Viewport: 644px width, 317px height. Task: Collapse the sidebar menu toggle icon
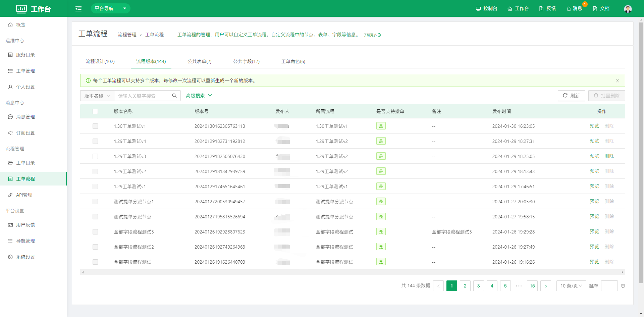coord(78,9)
